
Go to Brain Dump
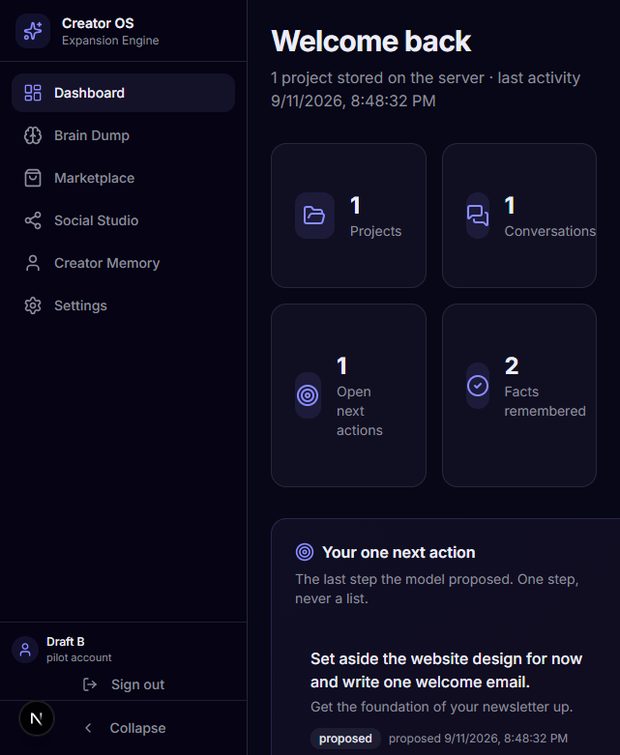click(x=123, y=135)
